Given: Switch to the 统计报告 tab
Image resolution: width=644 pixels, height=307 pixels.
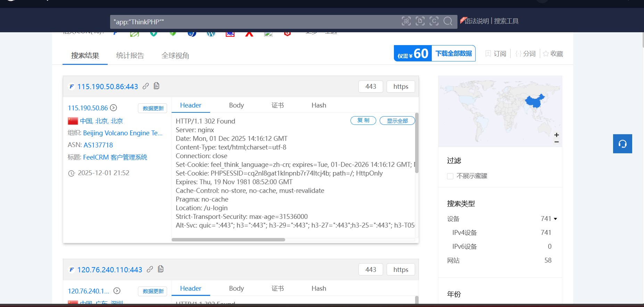Looking at the screenshot, I should click(130, 56).
